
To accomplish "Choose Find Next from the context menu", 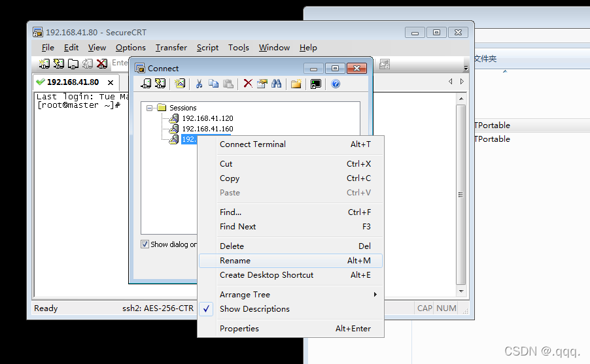I will click(x=290, y=226).
